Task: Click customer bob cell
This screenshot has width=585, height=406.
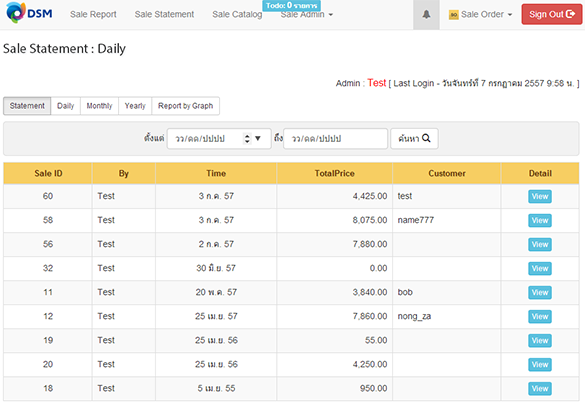Action: click(x=447, y=292)
